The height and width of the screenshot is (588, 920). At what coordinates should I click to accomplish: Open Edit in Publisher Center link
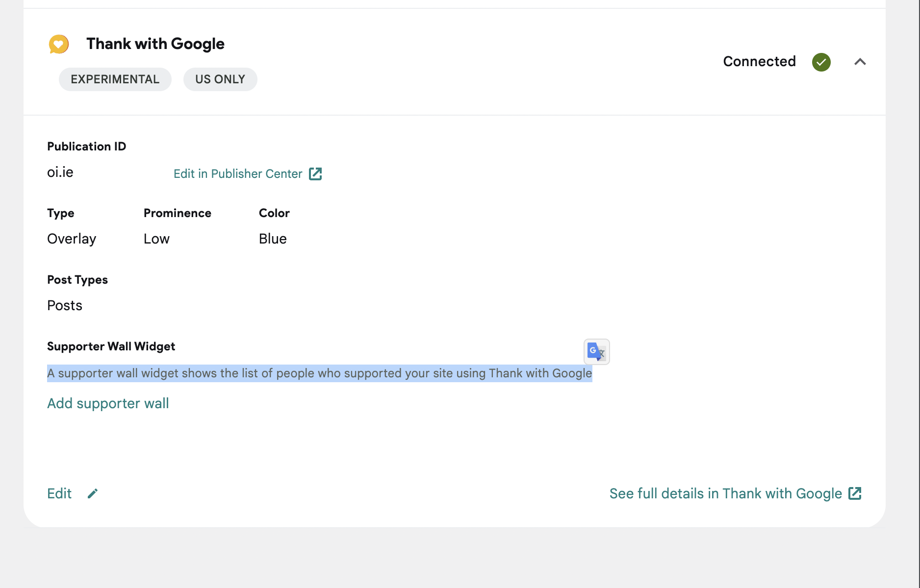[x=248, y=174]
